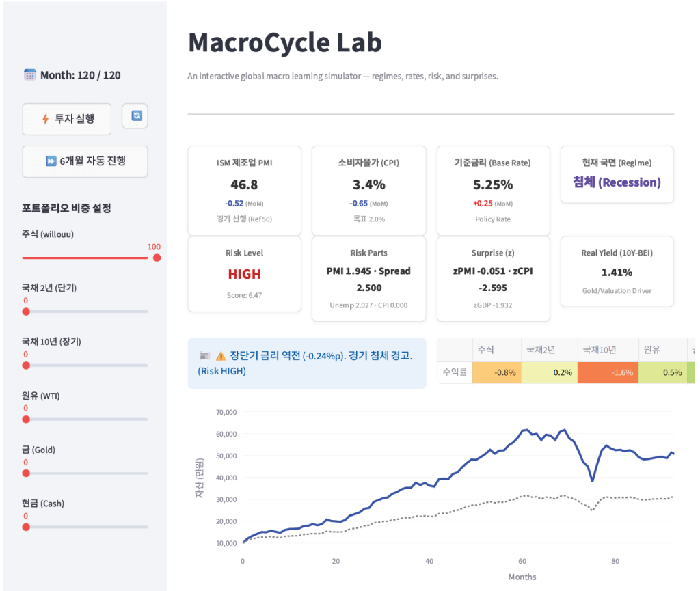The height and width of the screenshot is (591, 700).
Task: Click the 국채 2년 (단기) slider handle
Action: click(26, 312)
